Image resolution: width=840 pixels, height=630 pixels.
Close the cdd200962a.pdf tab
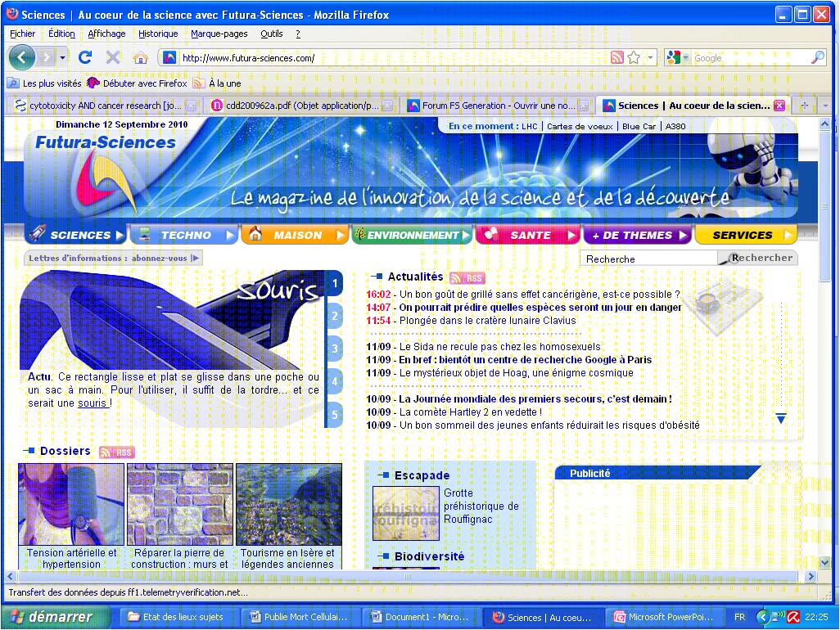tap(387, 106)
